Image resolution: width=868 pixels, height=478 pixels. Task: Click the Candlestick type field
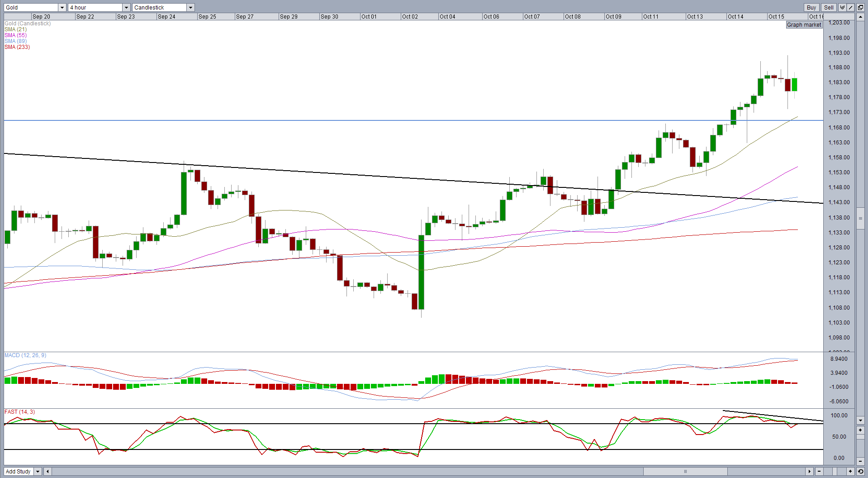click(x=160, y=8)
